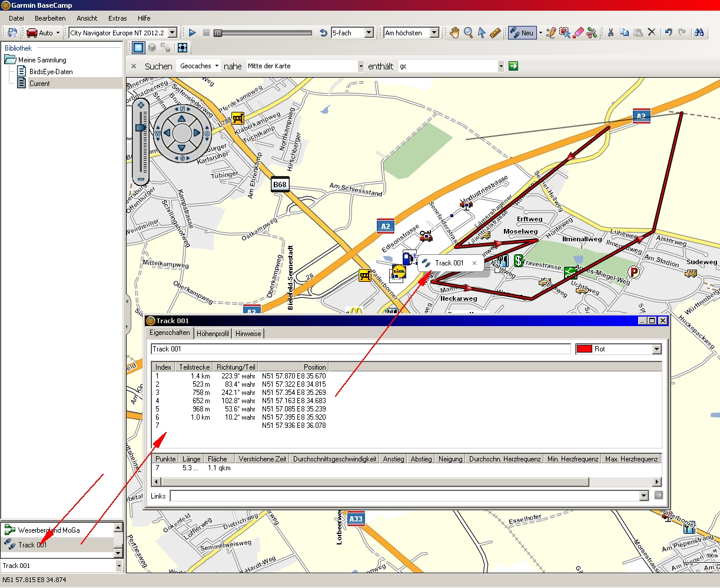Open the Hilfe menu
The height and width of the screenshot is (588, 720).
144,18
